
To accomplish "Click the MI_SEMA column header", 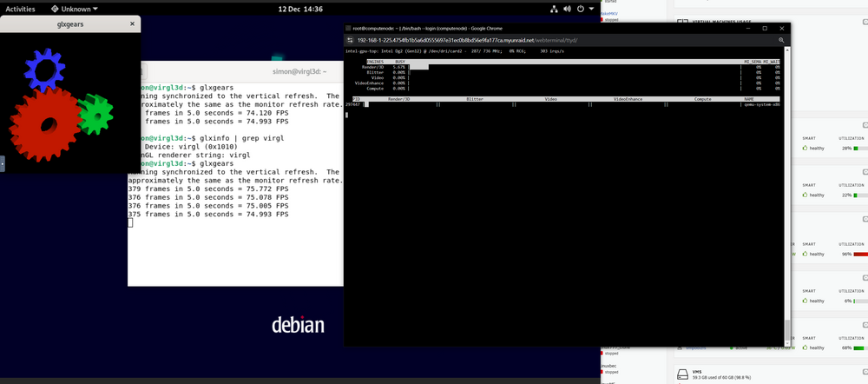I will coord(753,62).
